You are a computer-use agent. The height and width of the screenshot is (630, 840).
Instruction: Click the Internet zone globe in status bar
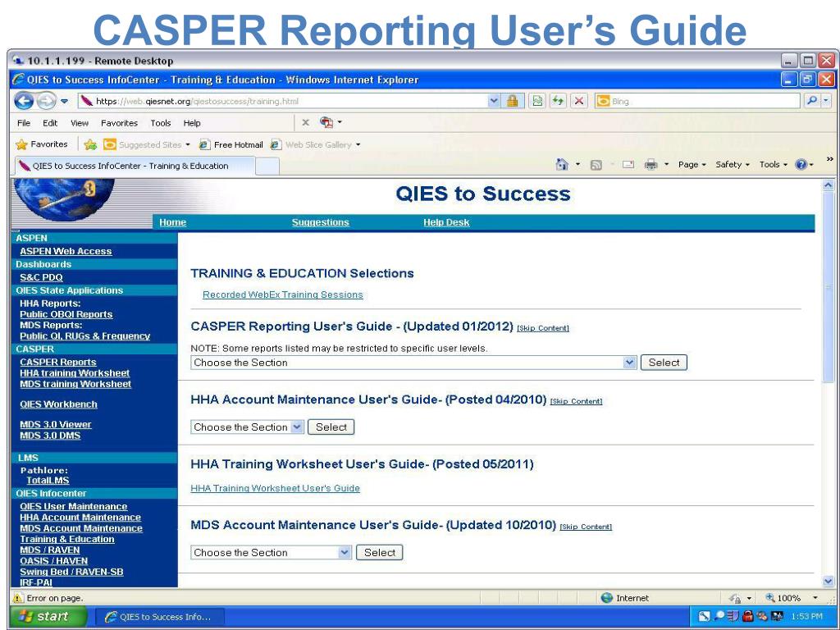606,598
